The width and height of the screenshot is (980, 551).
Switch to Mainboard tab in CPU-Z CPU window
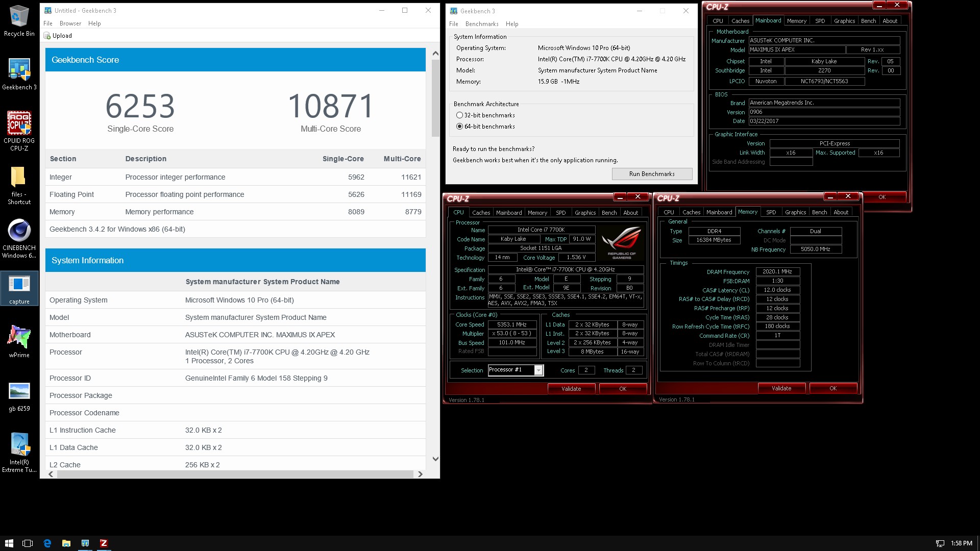point(509,213)
